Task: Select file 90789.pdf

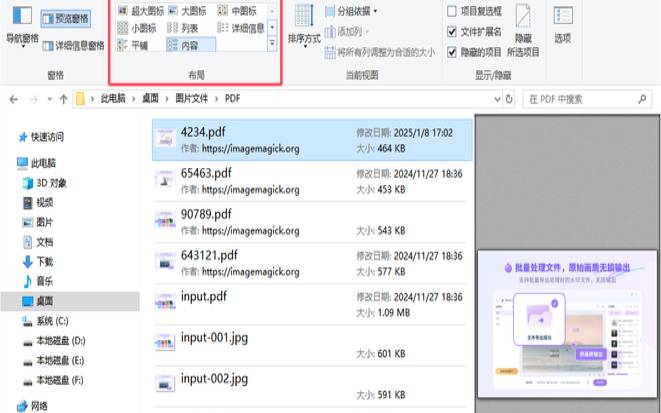Action: pos(312,223)
